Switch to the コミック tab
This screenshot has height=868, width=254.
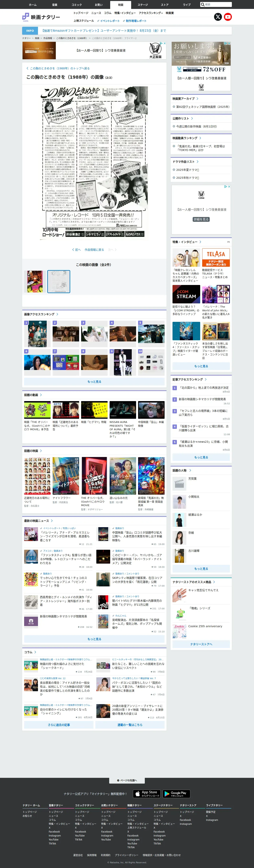click(x=76, y=5)
